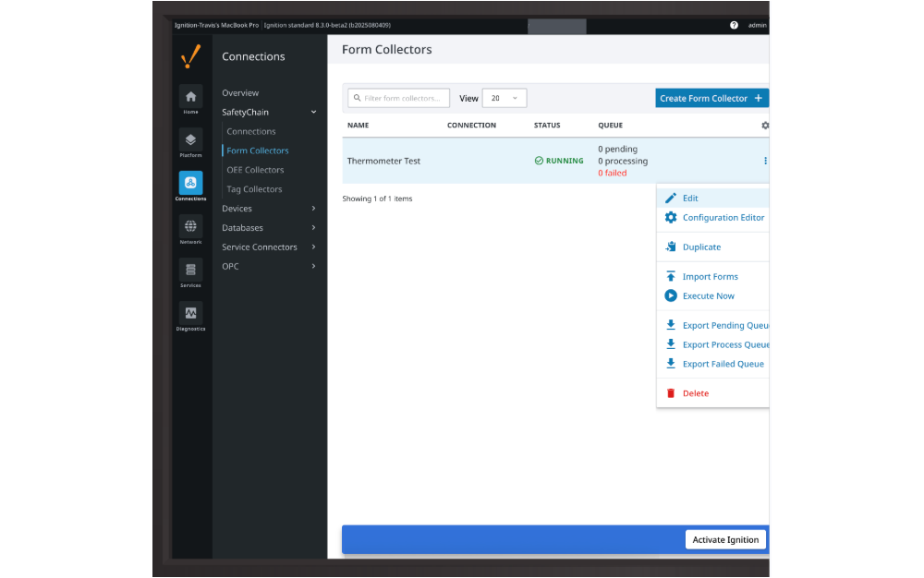The width and height of the screenshot is (924, 578).
Task: Click download icon for Export Process Queue
Action: coord(671,344)
